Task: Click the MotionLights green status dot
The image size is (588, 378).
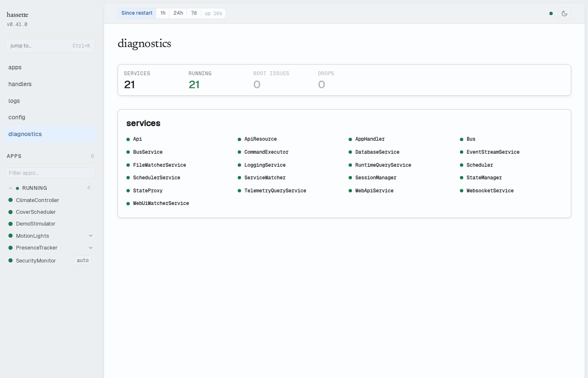Action: [10, 236]
